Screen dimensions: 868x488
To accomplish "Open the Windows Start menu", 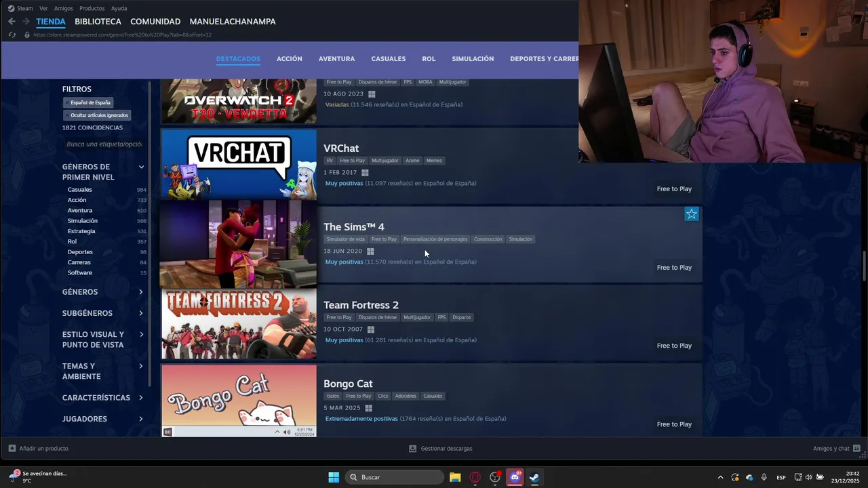I will click(334, 477).
